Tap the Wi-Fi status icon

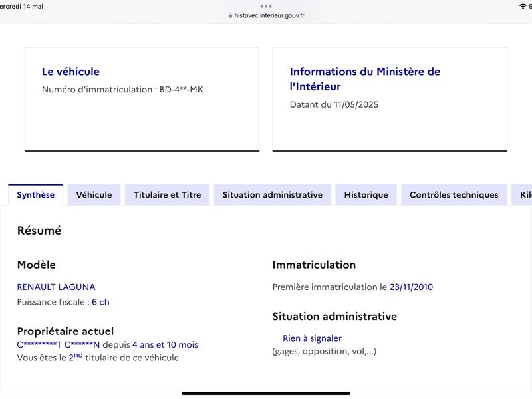point(523,6)
